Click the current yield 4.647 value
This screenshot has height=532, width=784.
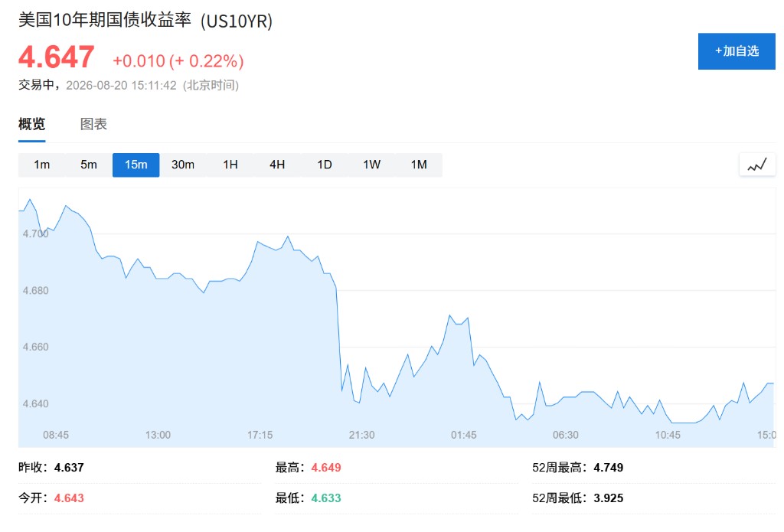click(x=57, y=57)
